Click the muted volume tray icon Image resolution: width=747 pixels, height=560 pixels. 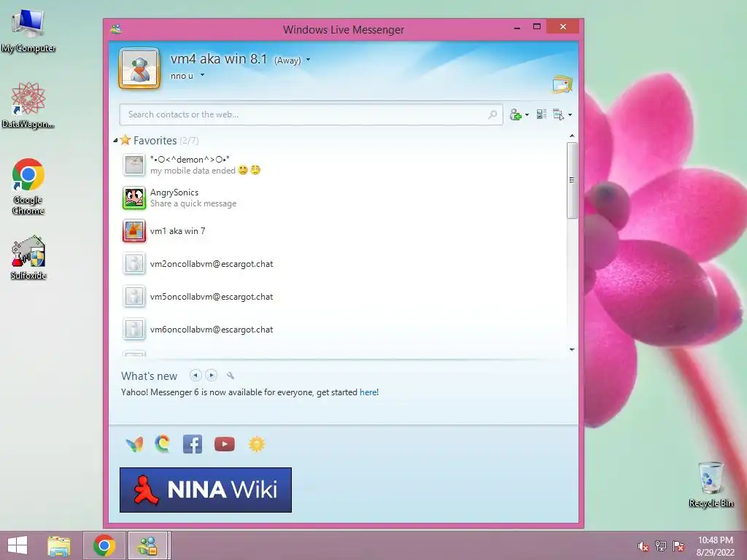pos(643,546)
